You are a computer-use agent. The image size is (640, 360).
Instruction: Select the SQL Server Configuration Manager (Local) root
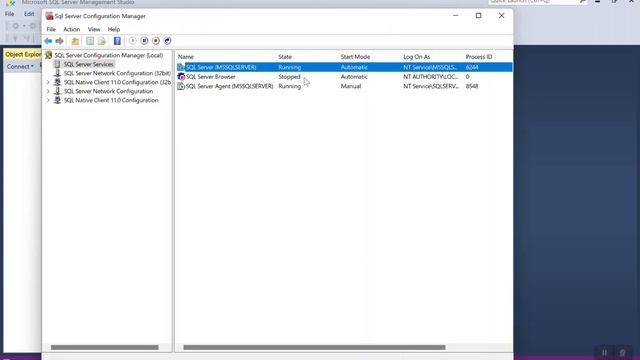click(109, 56)
